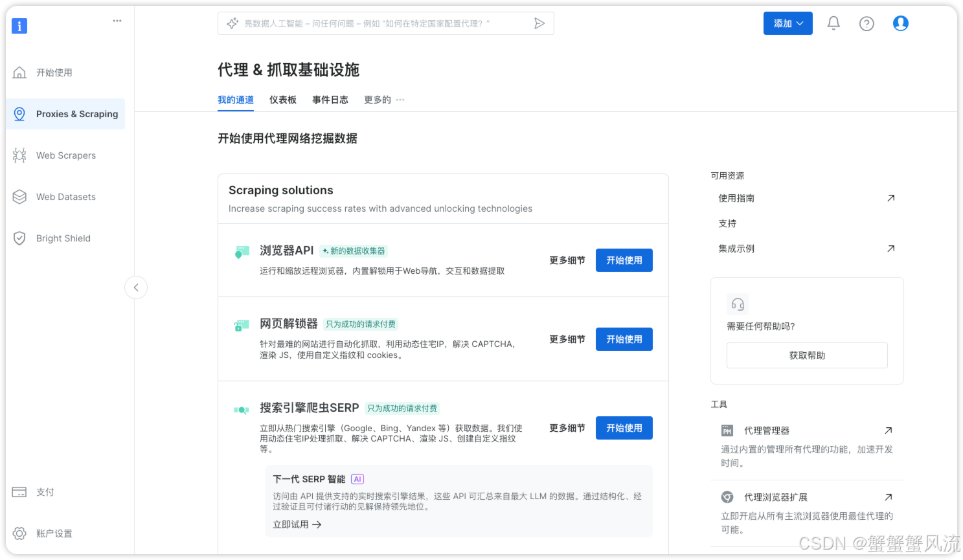Screen dimensions: 963x560
Task: Click 更多细节 for 搜索引擎爬虫SERP
Action: (567, 428)
